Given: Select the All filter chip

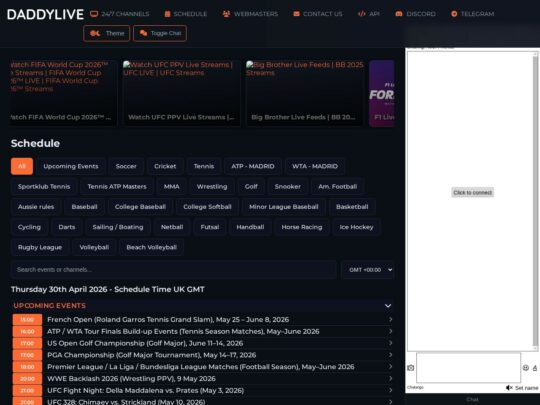Looking at the screenshot, I should 22,166.
